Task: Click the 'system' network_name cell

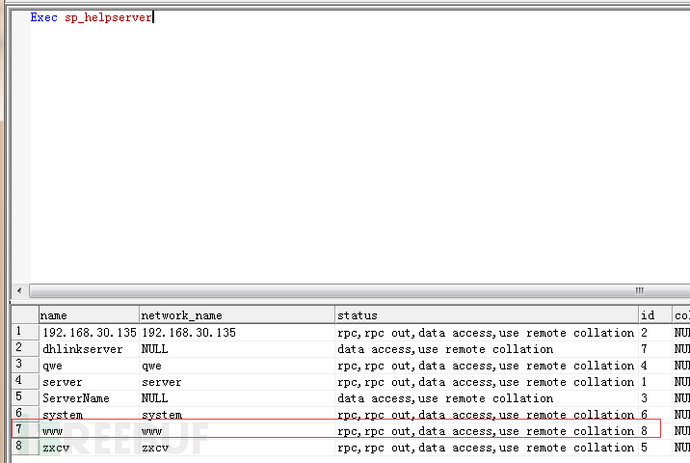Action: tap(237, 414)
